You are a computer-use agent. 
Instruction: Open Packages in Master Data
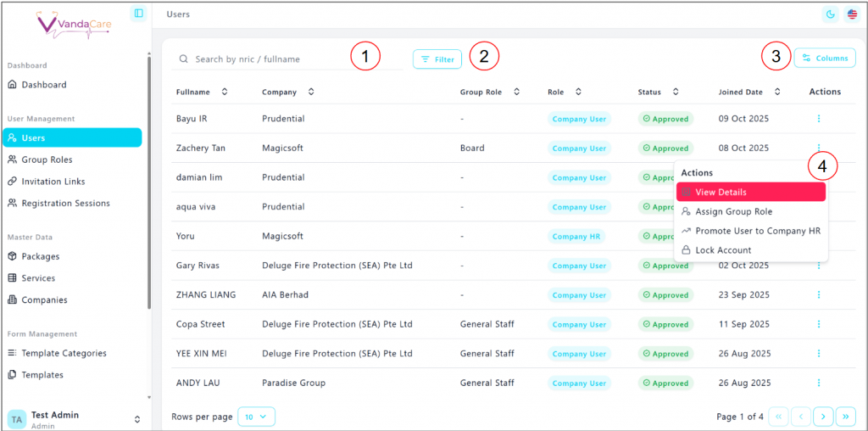40,256
